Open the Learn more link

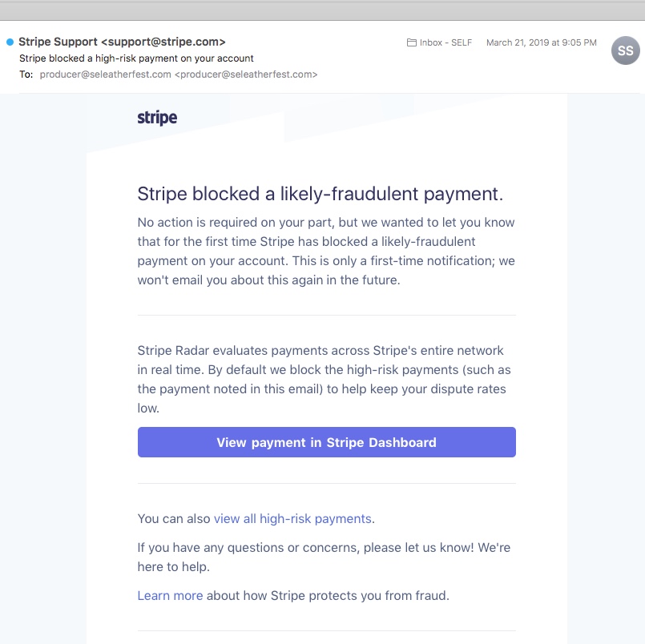pos(170,595)
